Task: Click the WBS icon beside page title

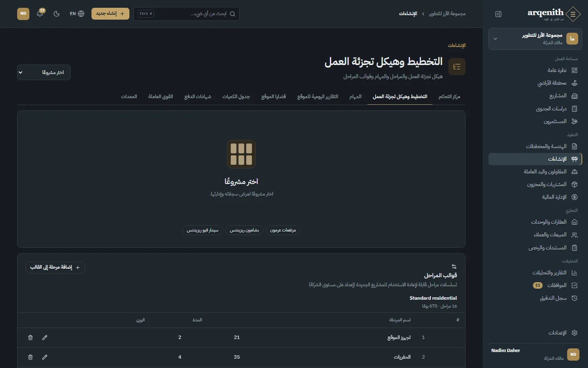Action: [457, 67]
